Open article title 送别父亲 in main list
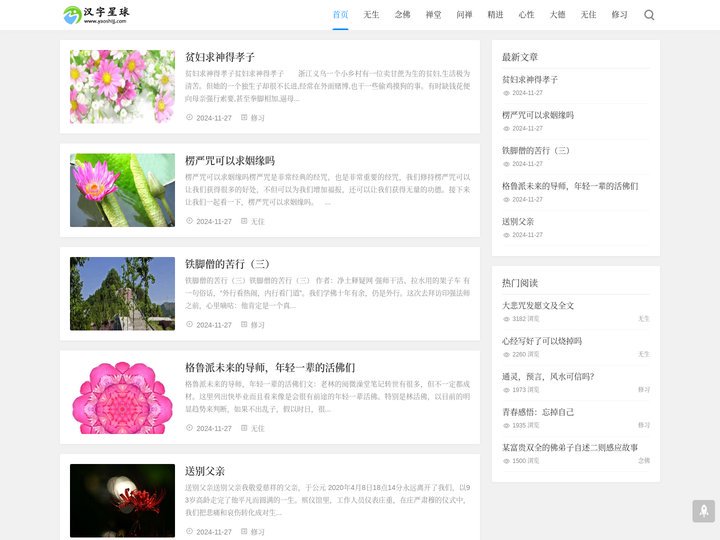 pyautogui.click(x=205, y=471)
